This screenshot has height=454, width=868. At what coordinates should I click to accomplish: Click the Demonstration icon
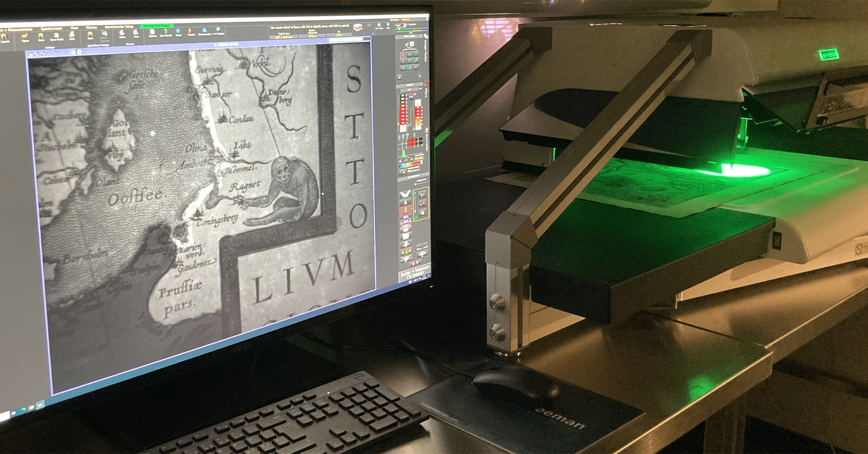[x=204, y=31]
